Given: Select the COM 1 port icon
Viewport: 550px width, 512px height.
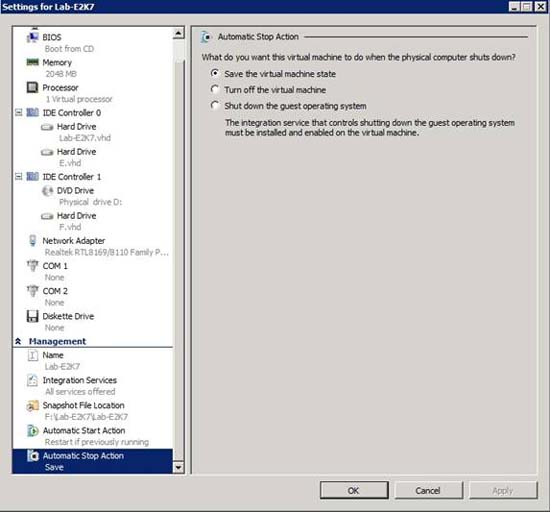Looking at the screenshot, I should [33, 265].
